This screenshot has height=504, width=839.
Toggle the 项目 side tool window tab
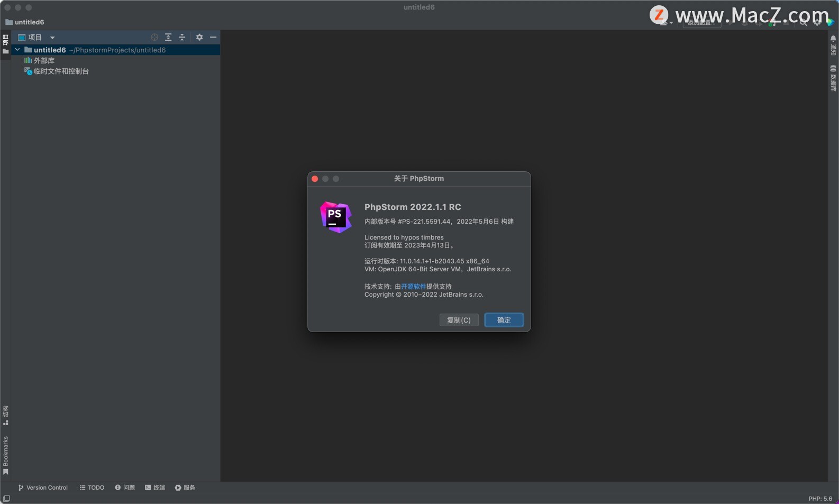(x=5, y=44)
